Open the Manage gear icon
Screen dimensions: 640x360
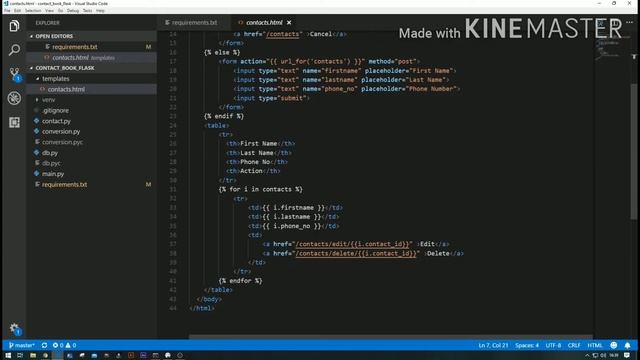14,328
